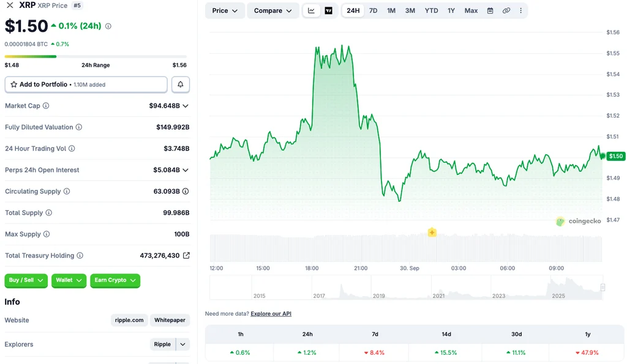The image size is (627, 364).
Task: Open treasury holdings external link icon
Action: click(186, 255)
